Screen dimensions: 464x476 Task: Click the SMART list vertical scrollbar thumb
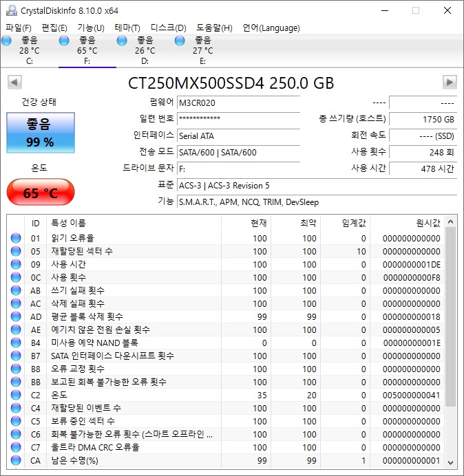[451, 316]
